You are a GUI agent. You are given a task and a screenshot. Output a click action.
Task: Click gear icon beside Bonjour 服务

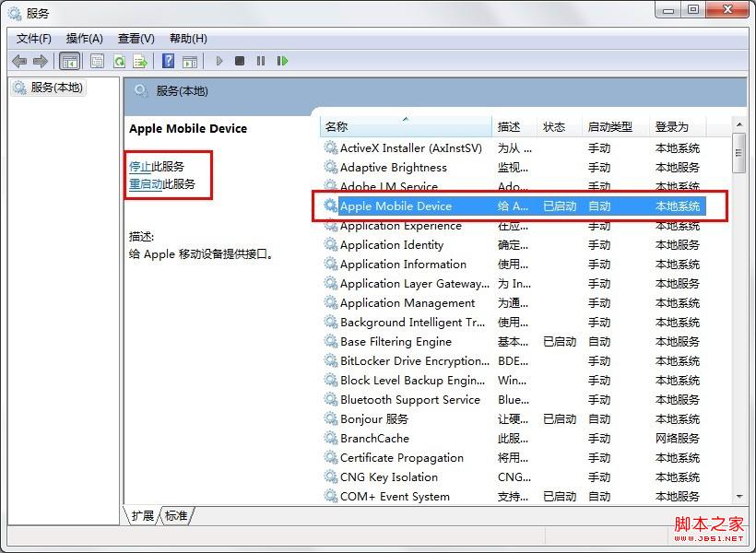(331, 418)
